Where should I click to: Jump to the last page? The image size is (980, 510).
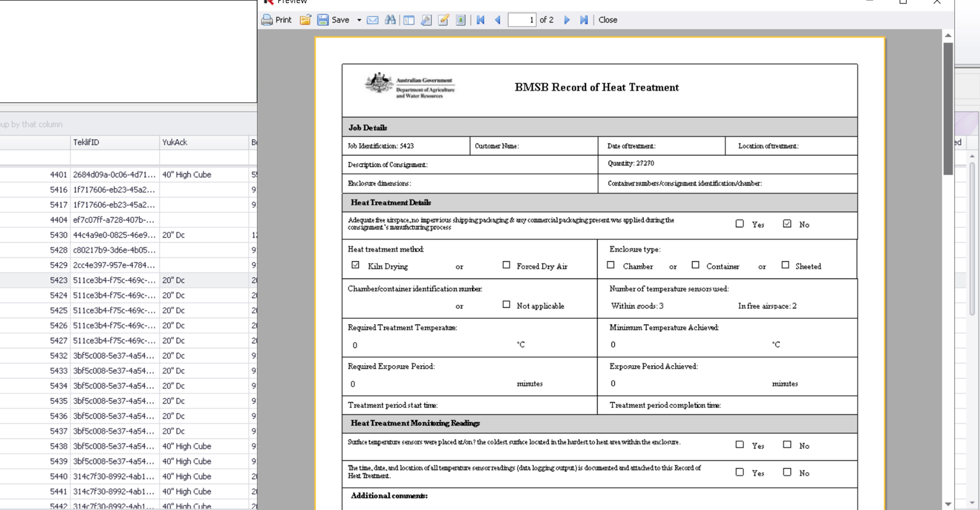click(x=584, y=20)
